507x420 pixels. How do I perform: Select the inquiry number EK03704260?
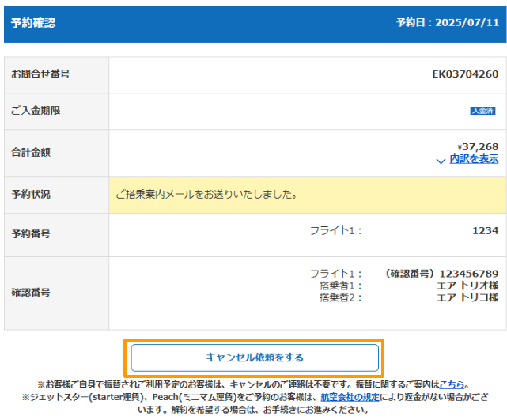(x=465, y=74)
